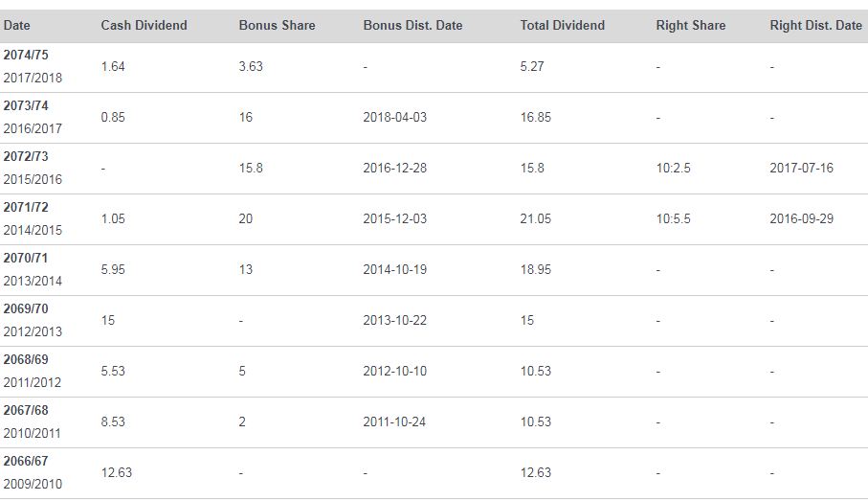Select the Bonus Share column header

pos(277,26)
